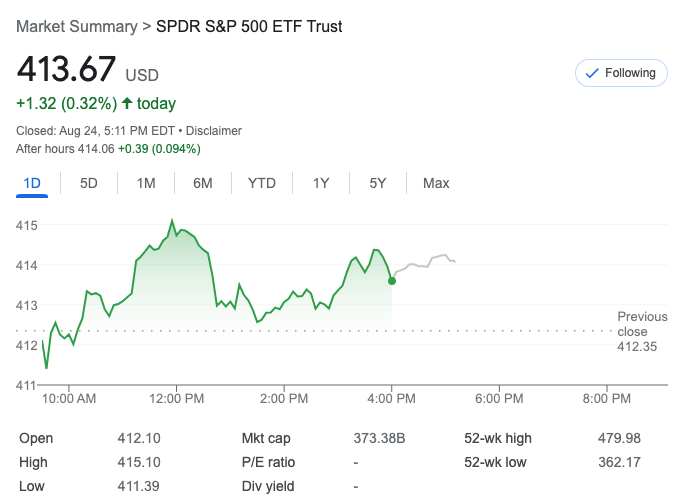
Task: Toggle the Following button off
Action: [620, 73]
